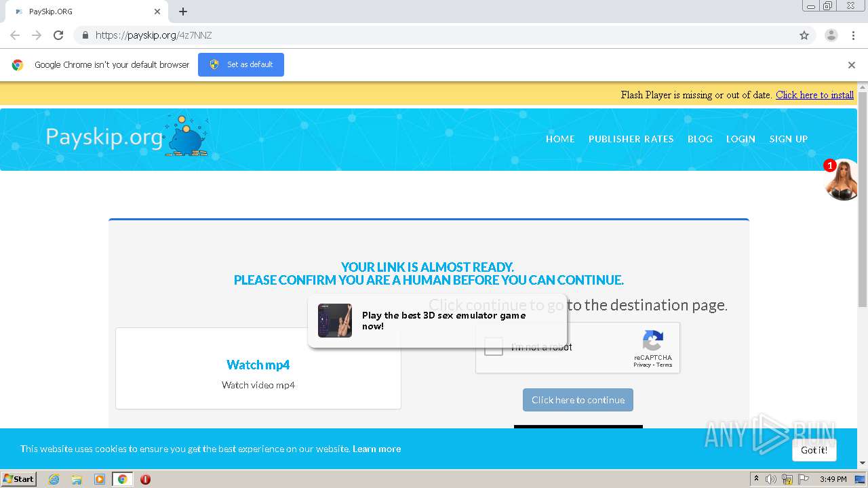Open the Chrome profile avatar

(x=831, y=35)
